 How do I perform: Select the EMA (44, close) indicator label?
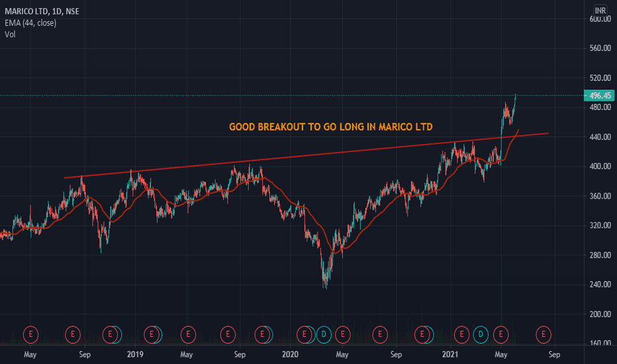30,23
